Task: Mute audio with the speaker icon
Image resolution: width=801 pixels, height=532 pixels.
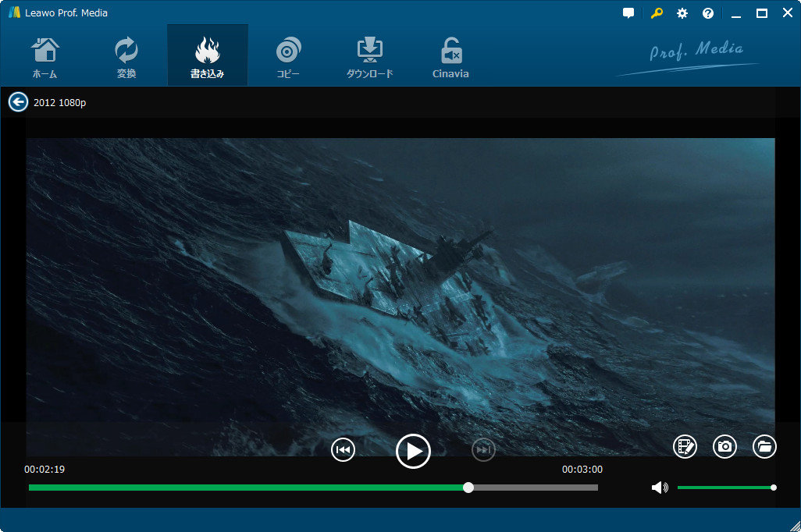Action: click(x=660, y=488)
